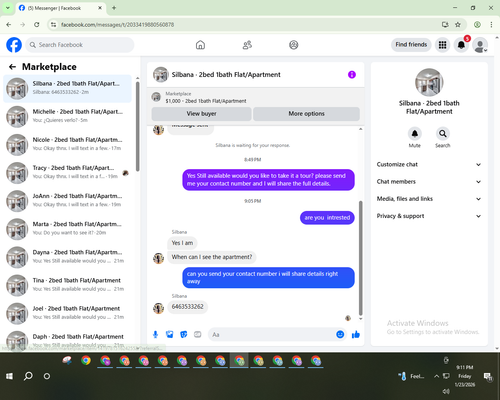Open the Friends icon in top navigation
This screenshot has height=400, width=500.
tap(247, 45)
